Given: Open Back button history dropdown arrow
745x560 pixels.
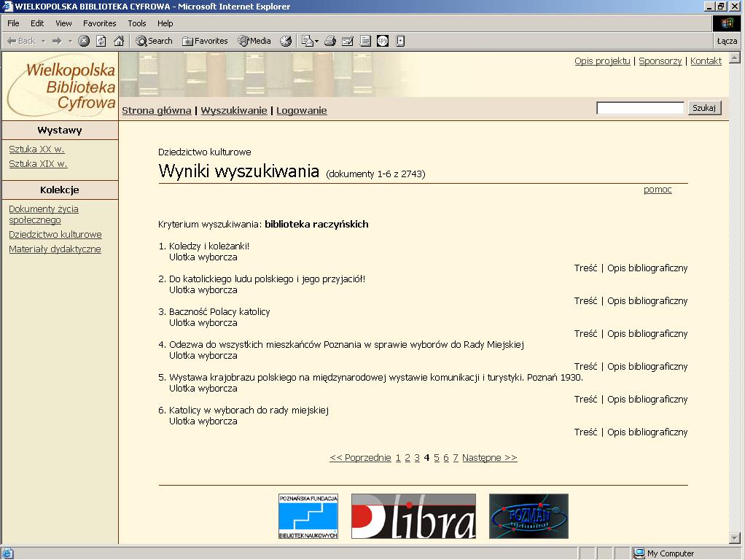Looking at the screenshot, I should pyautogui.click(x=43, y=42).
